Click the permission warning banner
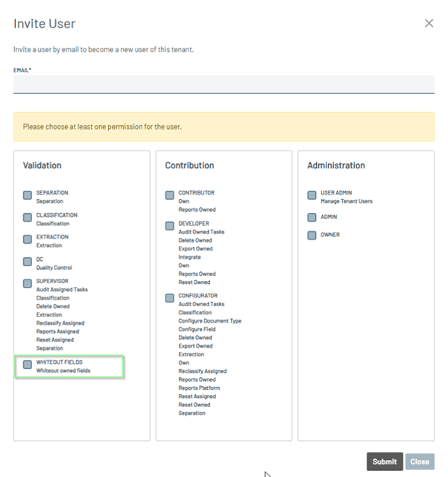The image size is (448, 477). pos(224,127)
